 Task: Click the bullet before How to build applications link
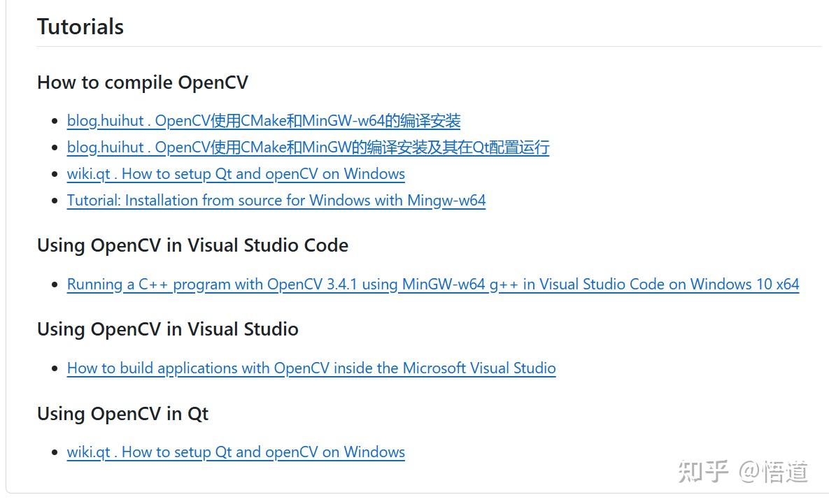coord(55,369)
